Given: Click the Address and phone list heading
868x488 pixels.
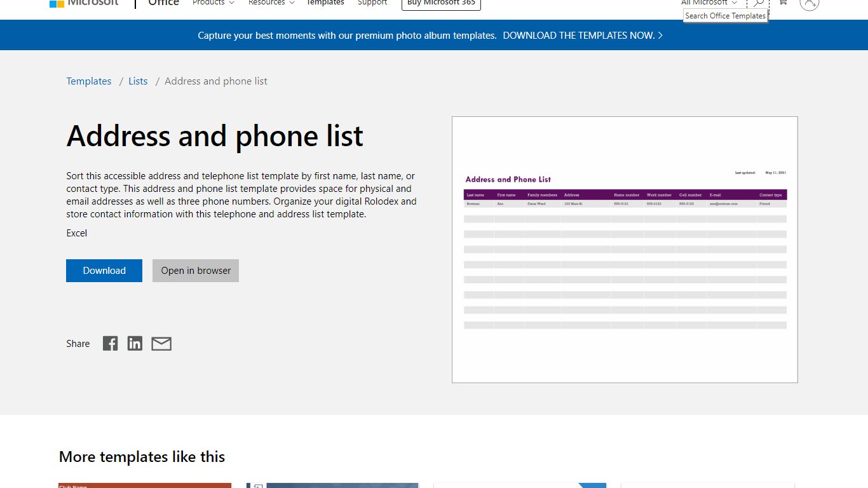Looking at the screenshot, I should (x=215, y=136).
